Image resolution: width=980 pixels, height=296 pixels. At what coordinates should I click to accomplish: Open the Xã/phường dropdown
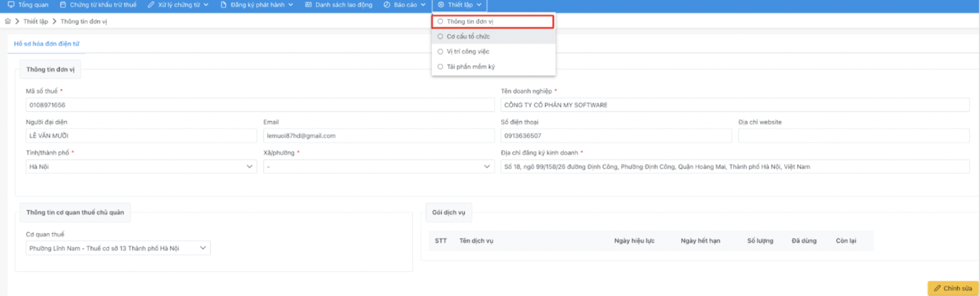pyautogui.click(x=487, y=167)
